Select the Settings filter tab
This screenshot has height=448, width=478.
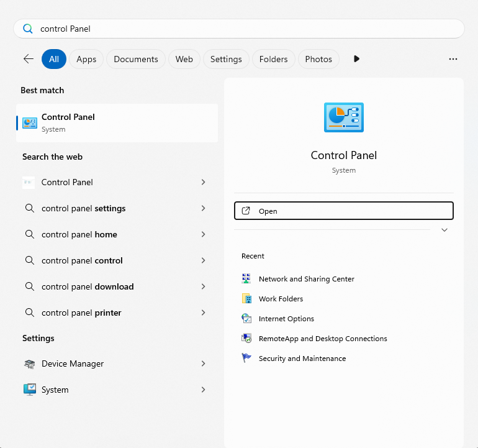coord(226,59)
